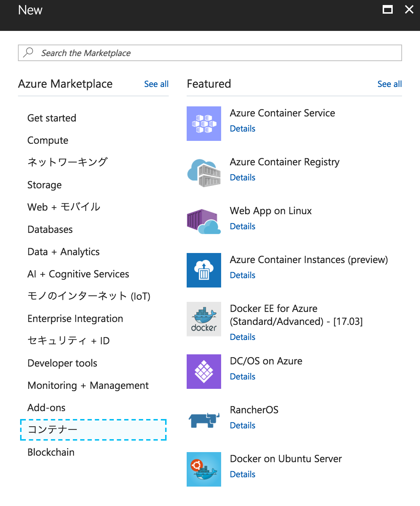Open Details for RancherOS
Screen dimensions: 420x506
pos(243,425)
